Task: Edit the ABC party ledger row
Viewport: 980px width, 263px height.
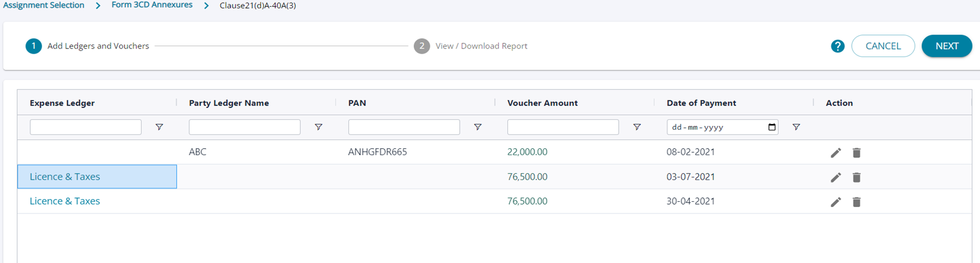Action: pyautogui.click(x=836, y=153)
